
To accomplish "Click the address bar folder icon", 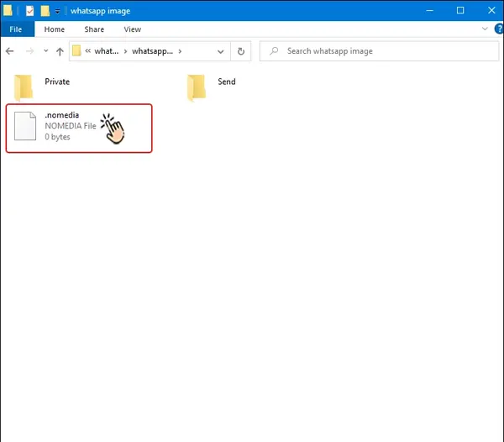I will click(76, 50).
